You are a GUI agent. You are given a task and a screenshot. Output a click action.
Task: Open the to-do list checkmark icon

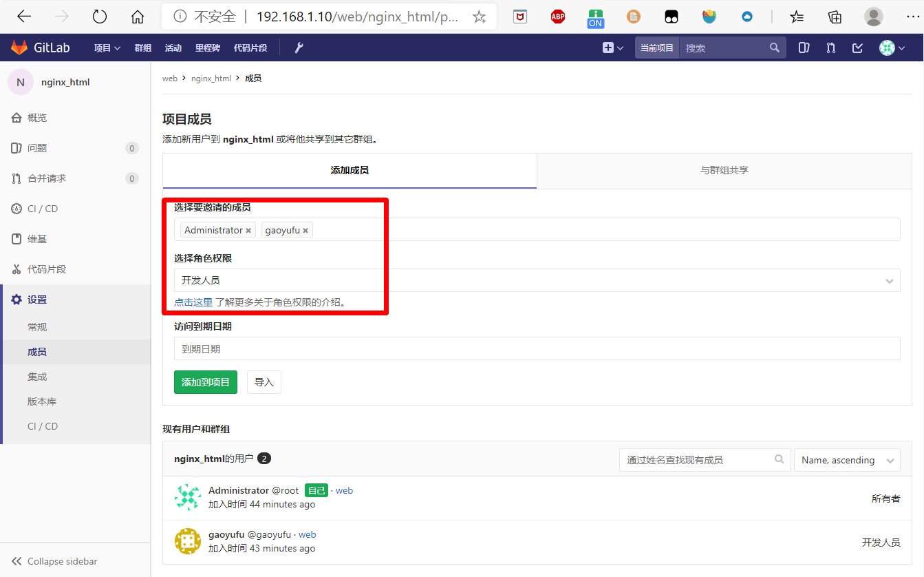[856, 48]
